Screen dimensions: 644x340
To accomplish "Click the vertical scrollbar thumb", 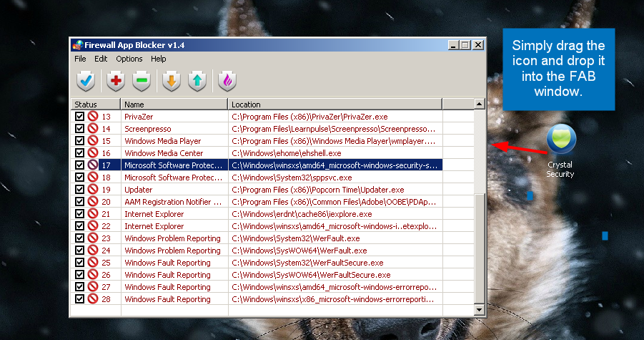I will click(x=480, y=248).
